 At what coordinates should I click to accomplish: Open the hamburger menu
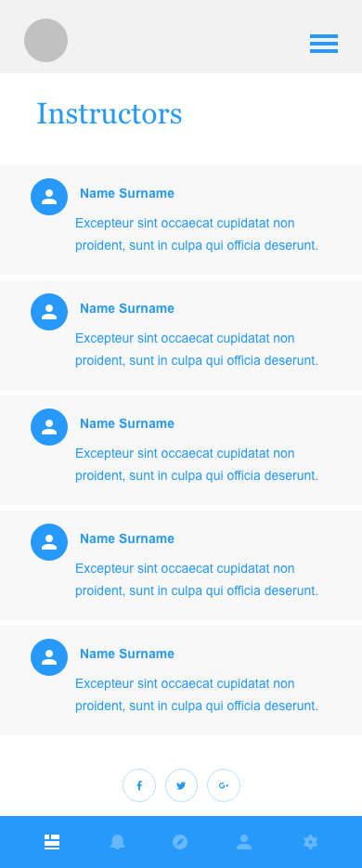(324, 44)
